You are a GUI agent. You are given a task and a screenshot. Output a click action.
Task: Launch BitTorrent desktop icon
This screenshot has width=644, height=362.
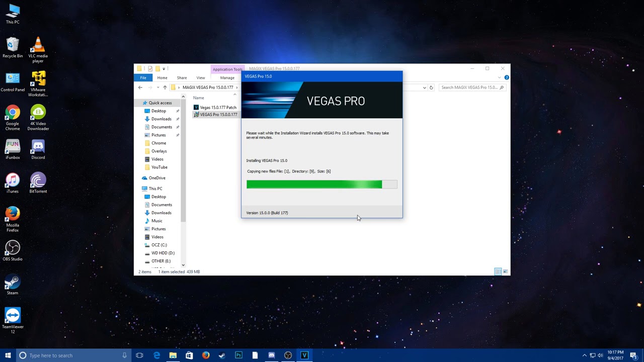point(38,183)
